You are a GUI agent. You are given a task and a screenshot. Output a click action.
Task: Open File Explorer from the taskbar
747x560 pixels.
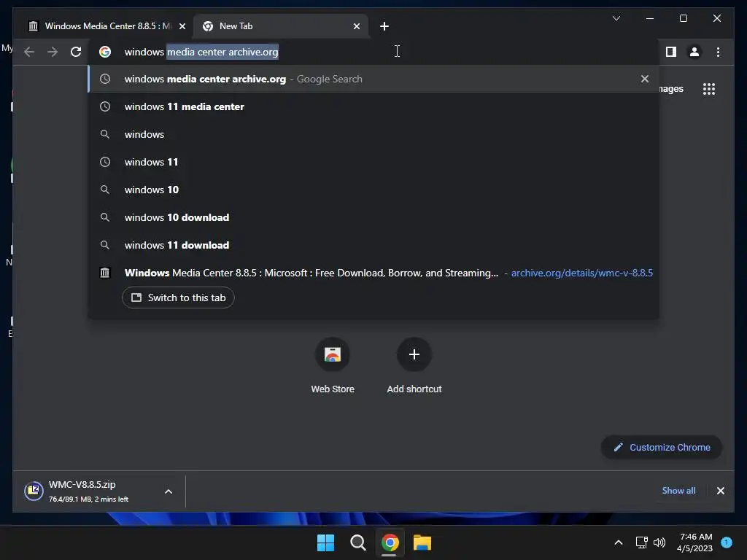(x=422, y=542)
